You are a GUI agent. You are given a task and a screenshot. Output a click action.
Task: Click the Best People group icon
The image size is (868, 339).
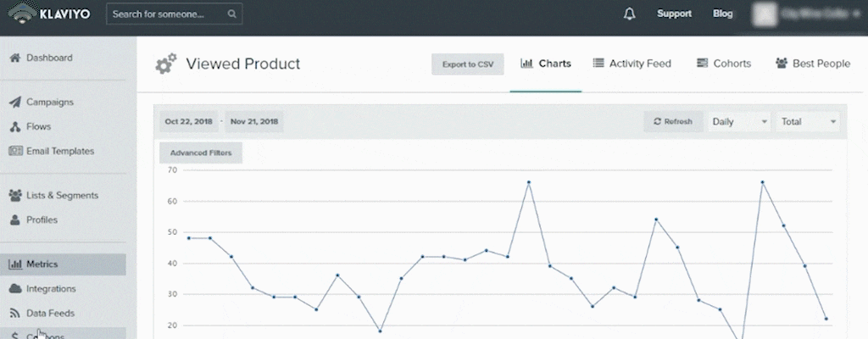[x=782, y=64]
